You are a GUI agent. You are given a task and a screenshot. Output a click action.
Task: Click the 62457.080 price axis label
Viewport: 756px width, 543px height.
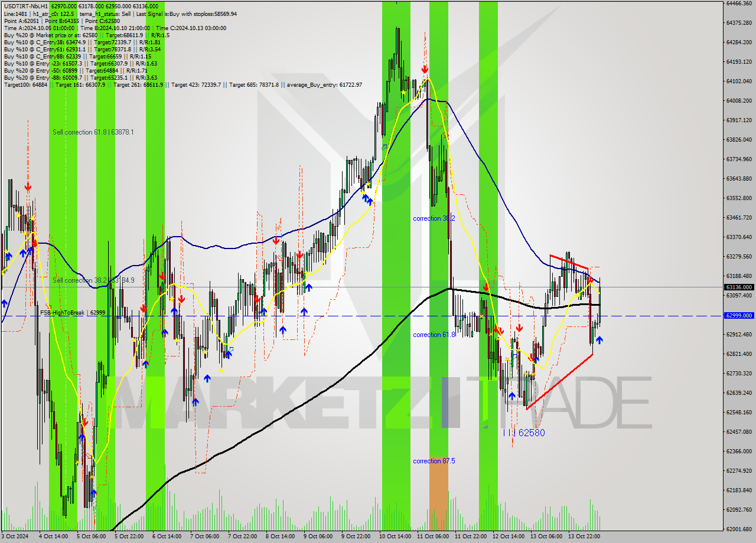(738, 431)
